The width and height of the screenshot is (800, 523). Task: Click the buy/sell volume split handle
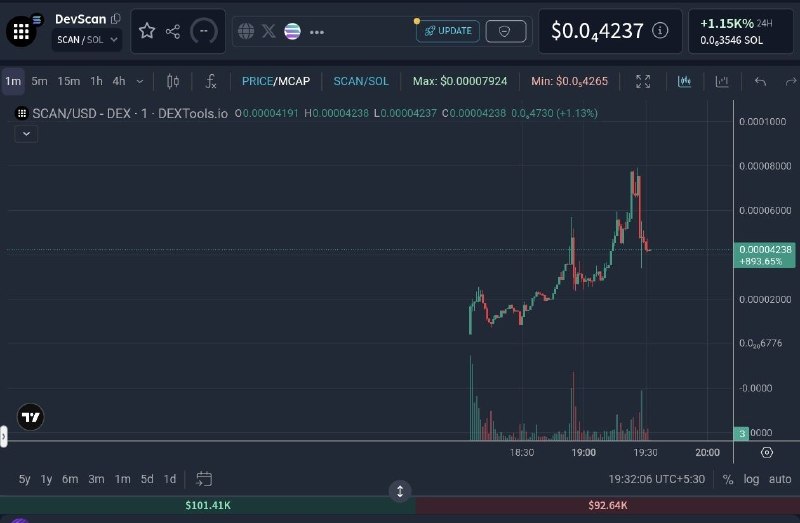(x=400, y=491)
